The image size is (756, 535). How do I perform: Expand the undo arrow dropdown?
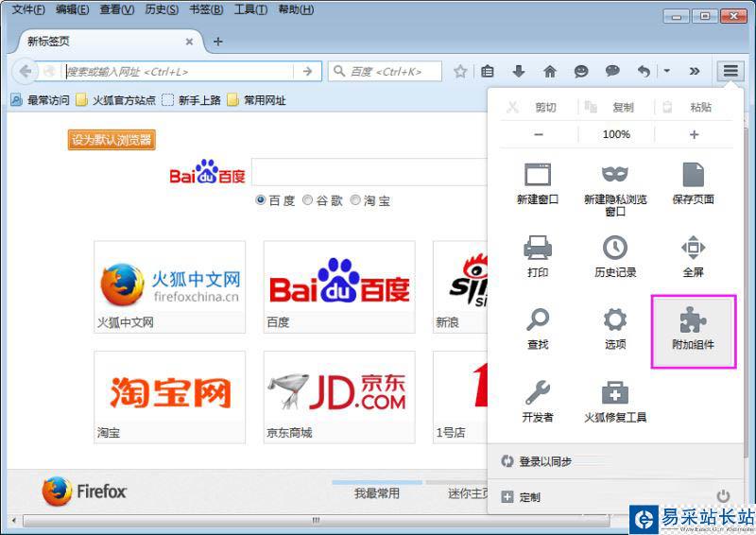point(667,72)
